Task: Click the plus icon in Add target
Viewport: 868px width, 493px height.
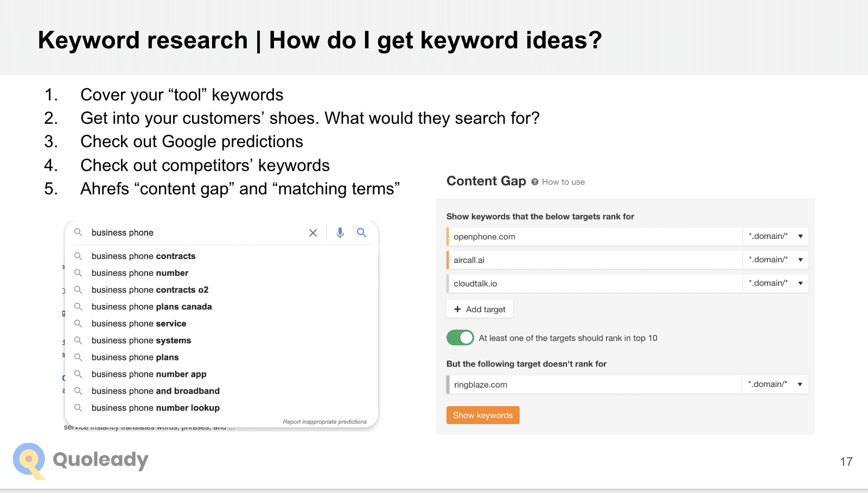Action: [x=457, y=309]
